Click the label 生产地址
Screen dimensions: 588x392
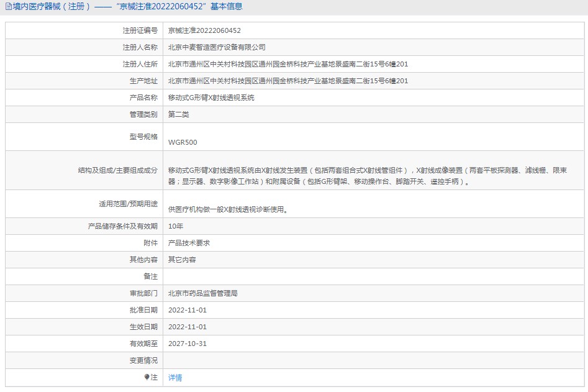click(143, 81)
